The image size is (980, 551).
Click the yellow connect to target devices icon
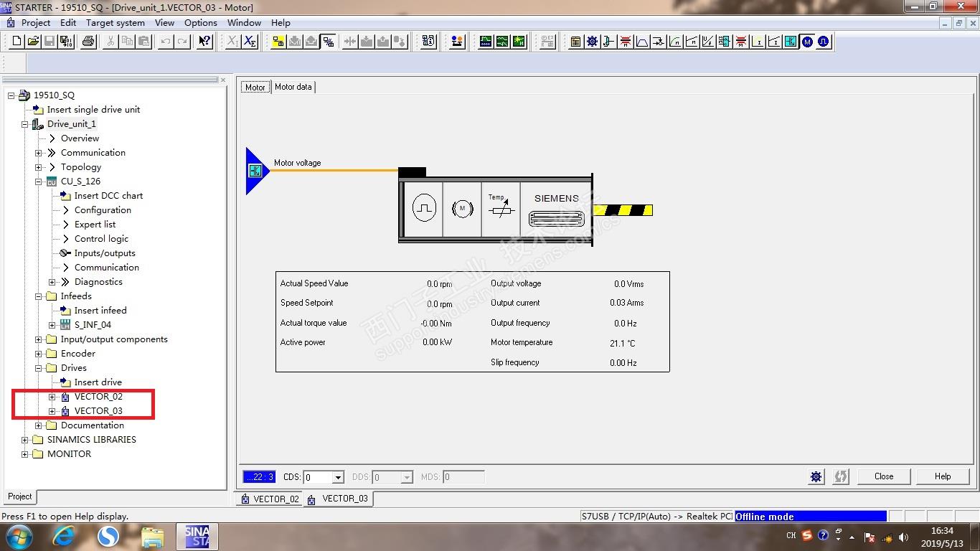(x=278, y=42)
